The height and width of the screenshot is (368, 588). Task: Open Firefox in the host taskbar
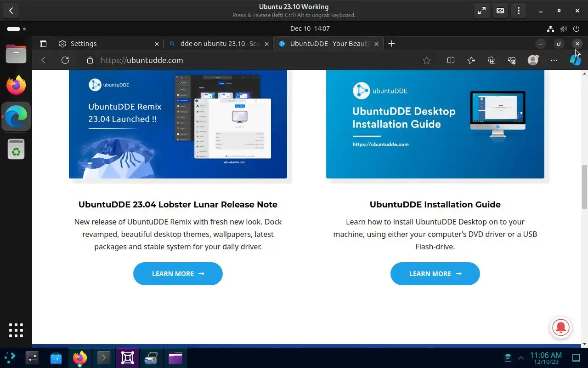[80, 358]
